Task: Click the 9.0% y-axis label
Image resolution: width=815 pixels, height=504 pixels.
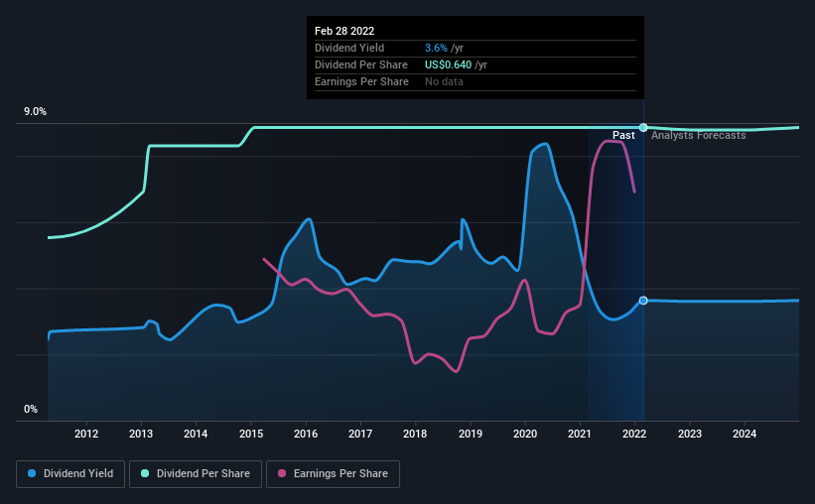Action: 35,111
